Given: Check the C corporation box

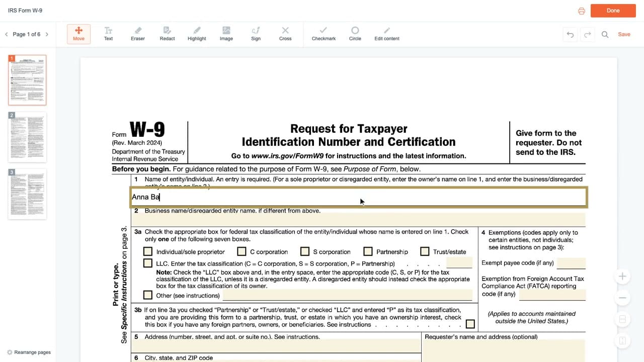Looking at the screenshot, I should [x=242, y=251].
